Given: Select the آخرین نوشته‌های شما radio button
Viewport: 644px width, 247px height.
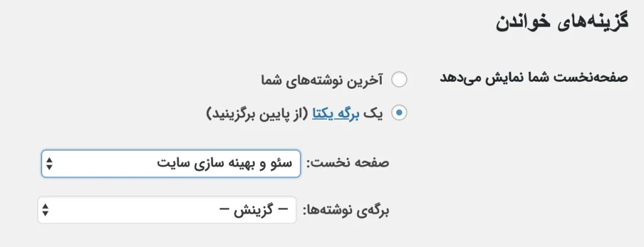Looking at the screenshot, I should click(x=399, y=80).
